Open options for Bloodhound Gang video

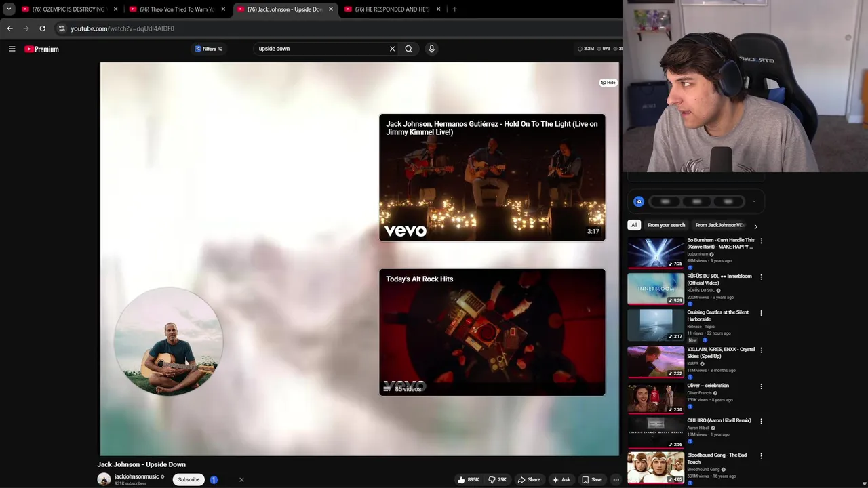pyautogui.click(x=761, y=456)
